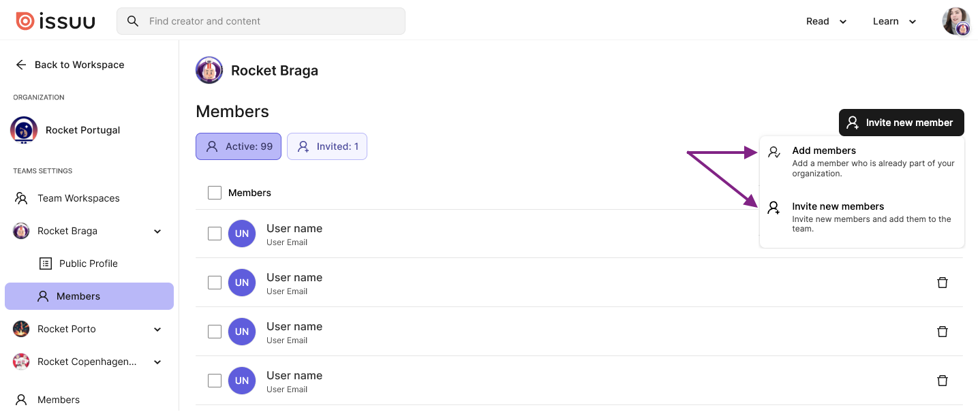Click the Members page heading
The width and height of the screenshot is (980, 414).
(232, 112)
